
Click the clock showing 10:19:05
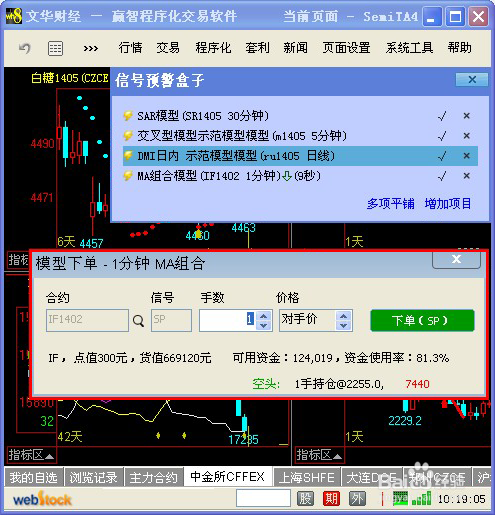(461, 499)
